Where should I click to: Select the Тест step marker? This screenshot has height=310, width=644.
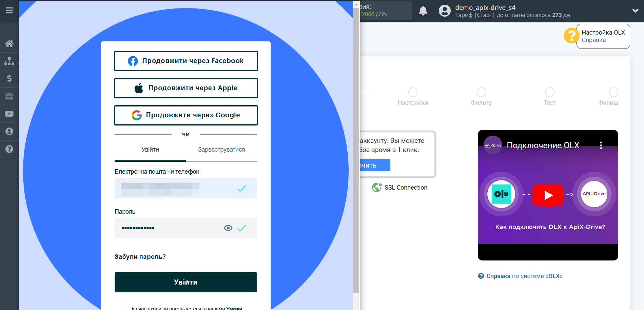(550, 92)
